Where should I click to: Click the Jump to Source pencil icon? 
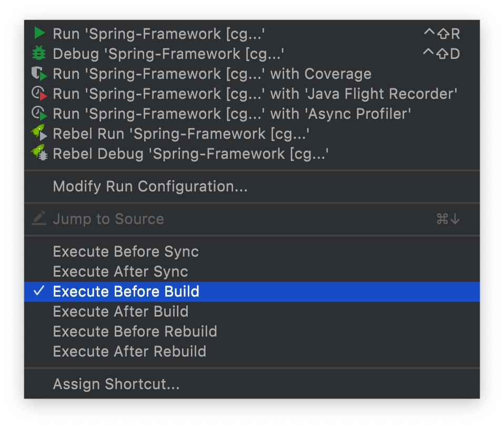39,219
